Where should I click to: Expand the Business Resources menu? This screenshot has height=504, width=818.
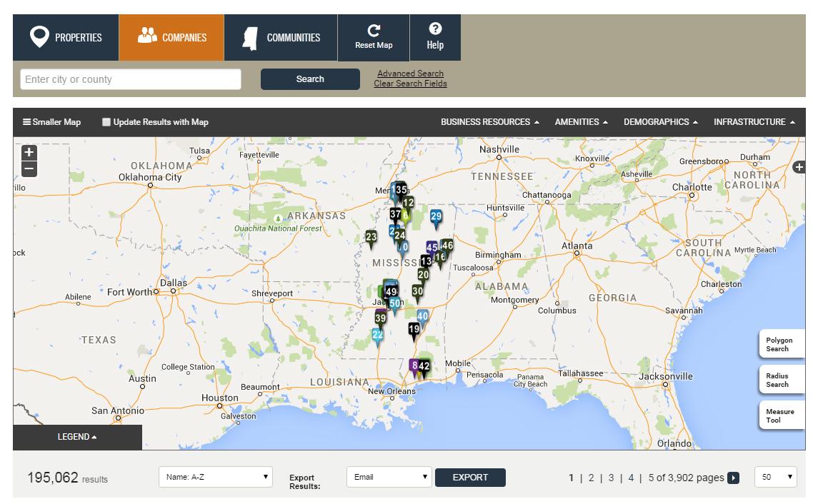pyautogui.click(x=490, y=122)
